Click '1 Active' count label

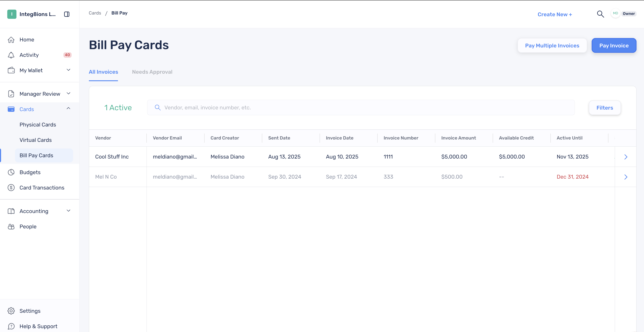pos(118,108)
